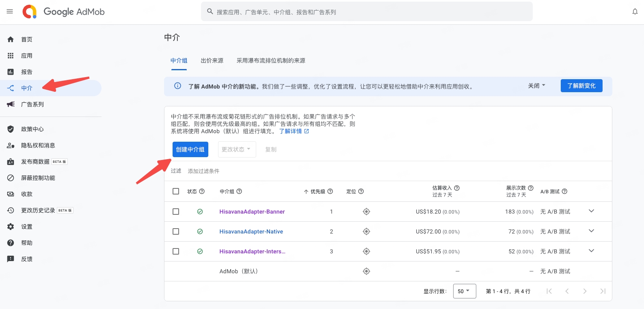Select the 中介组 tab
Screen dimensions: 644x309
tap(179, 61)
